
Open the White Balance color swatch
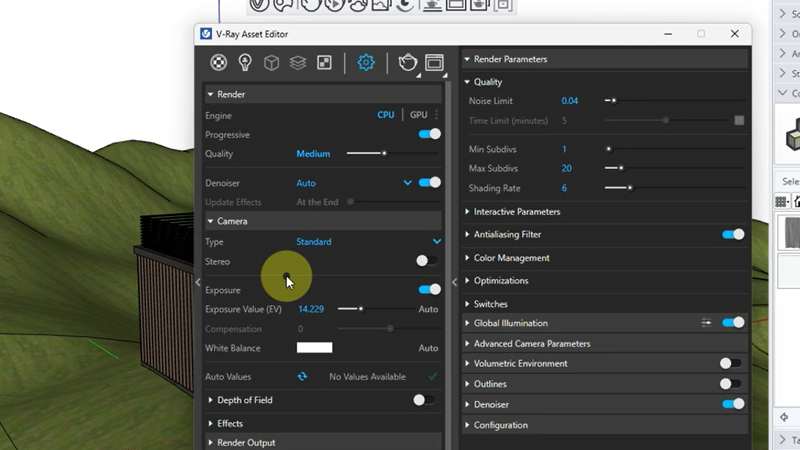[x=314, y=348]
